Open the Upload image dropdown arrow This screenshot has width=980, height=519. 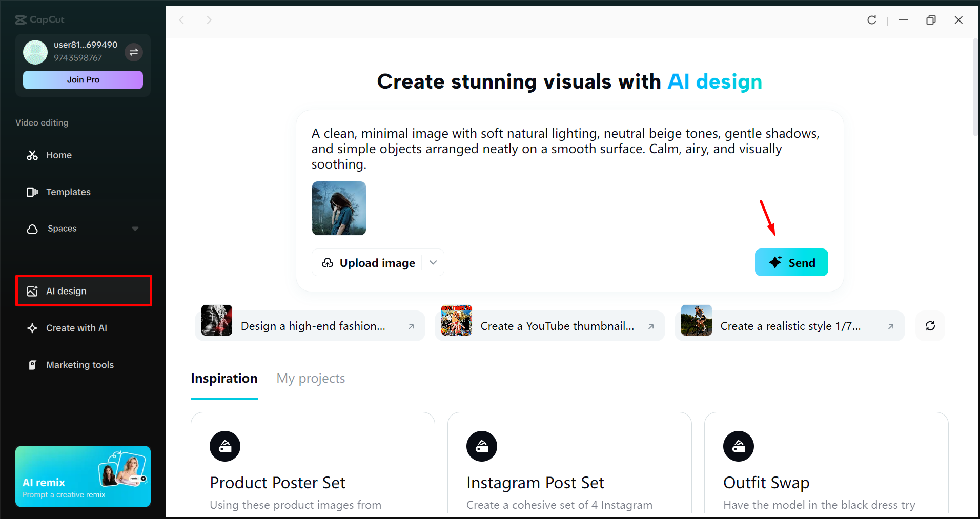[x=433, y=262]
